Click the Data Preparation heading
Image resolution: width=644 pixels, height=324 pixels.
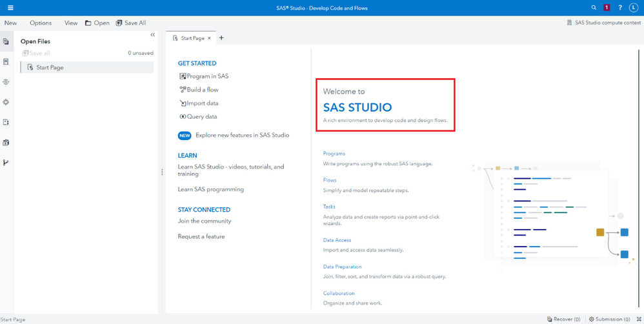click(342, 267)
